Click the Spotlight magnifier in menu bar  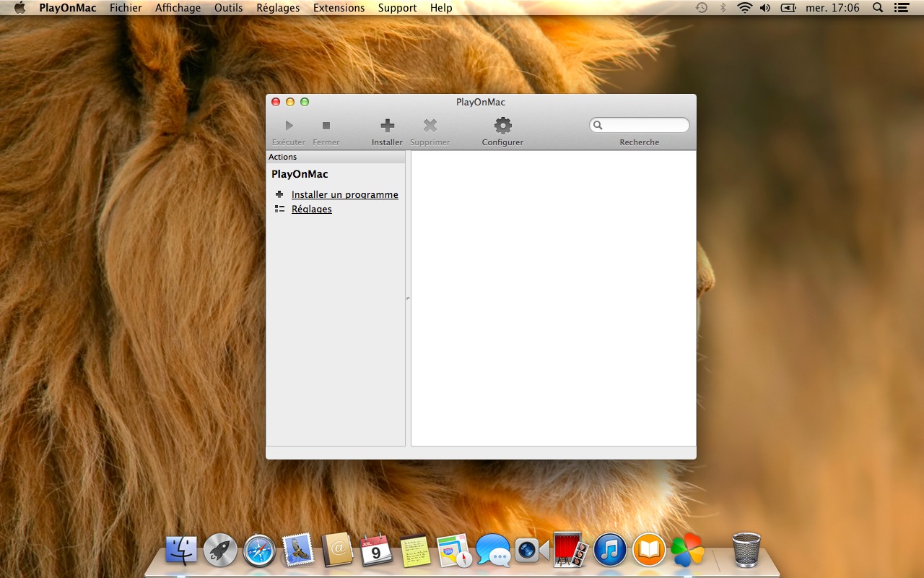(878, 8)
